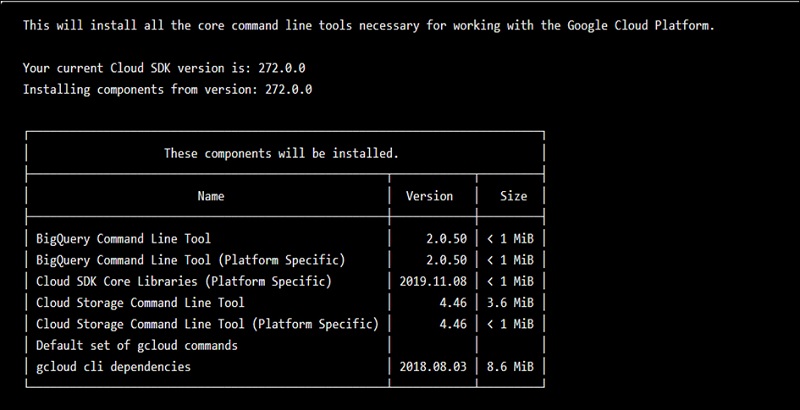Screen dimensions: 800x410
Task: Click 'These components will be installed' table title
Action: pos(281,154)
